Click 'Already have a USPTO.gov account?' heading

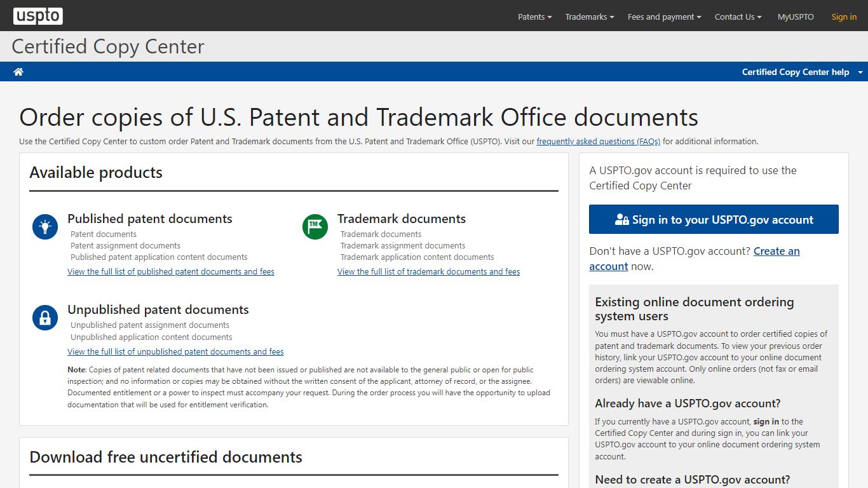[x=688, y=403]
